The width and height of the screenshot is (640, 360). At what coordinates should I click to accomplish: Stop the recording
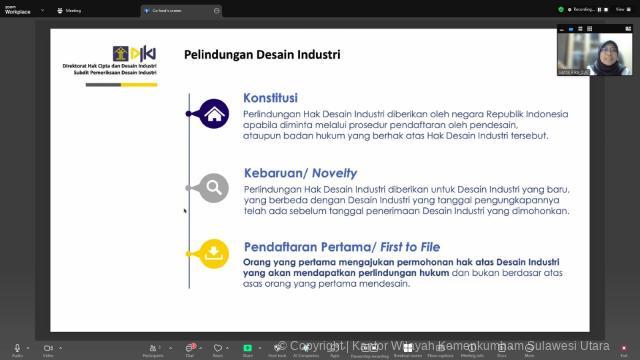coord(606,9)
